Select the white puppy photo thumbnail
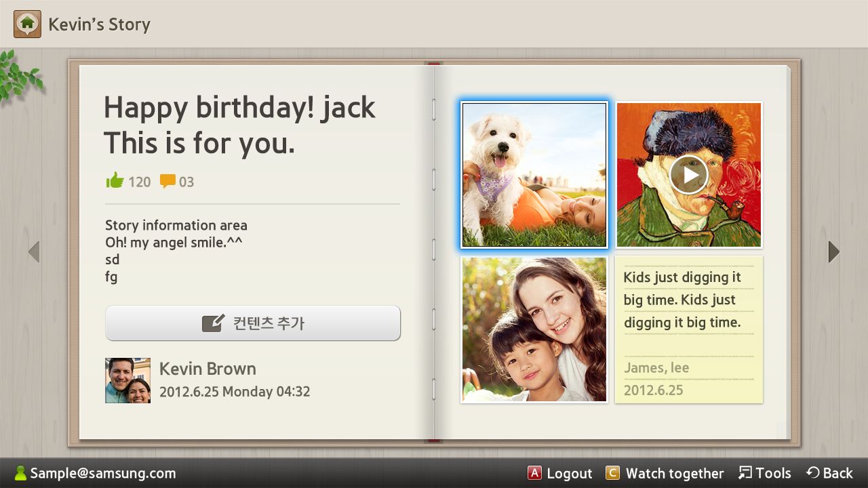Viewport: 868px width, 488px height. [x=534, y=175]
